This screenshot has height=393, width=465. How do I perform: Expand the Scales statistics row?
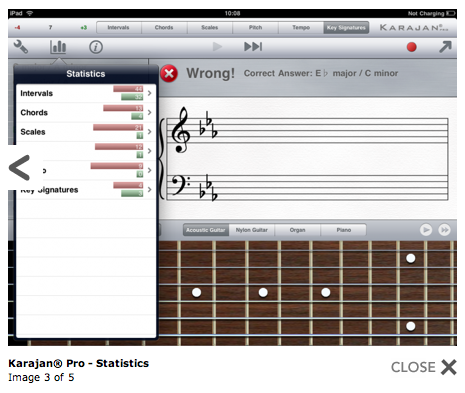tap(86, 132)
